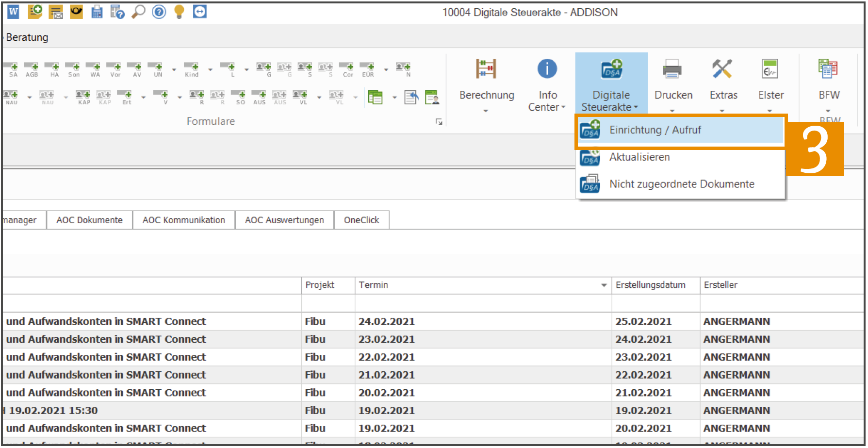Select Nicht zugeordnete Dokumente menu entry
This screenshot has height=448, width=868.
click(x=681, y=184)
